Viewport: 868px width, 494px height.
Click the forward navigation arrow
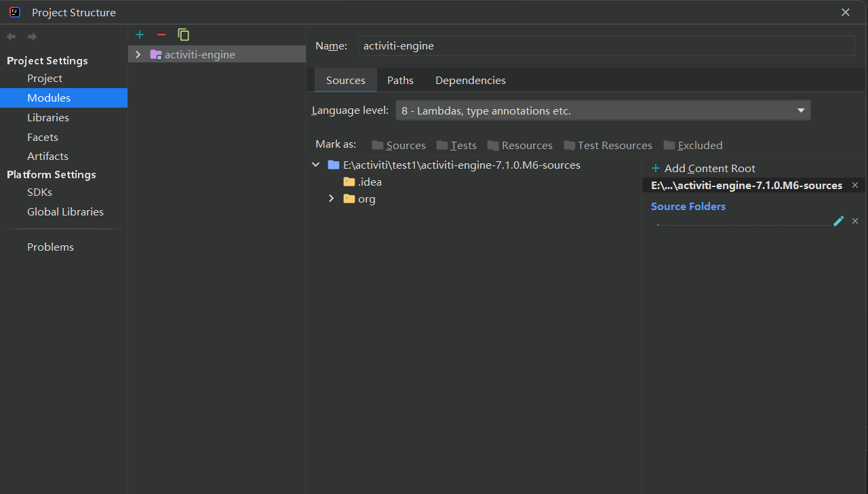pos(32,37)
